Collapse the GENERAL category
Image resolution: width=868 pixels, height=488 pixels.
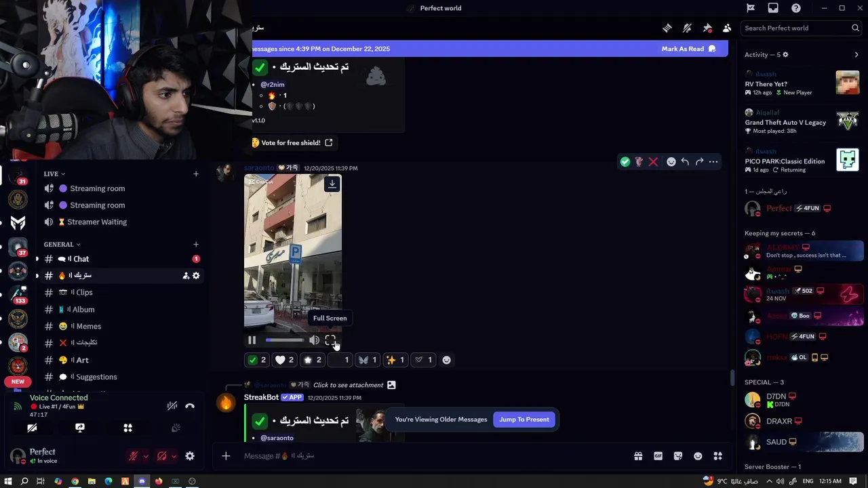[62, 244]
